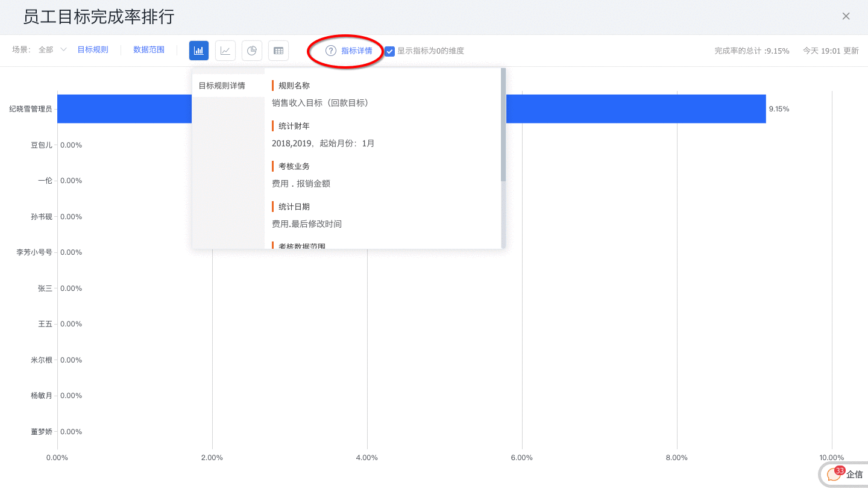Viewport: 868px width, 492px height.
Task: Close the 员工目标完成率排行 dialog
Action: pos(846,16)
